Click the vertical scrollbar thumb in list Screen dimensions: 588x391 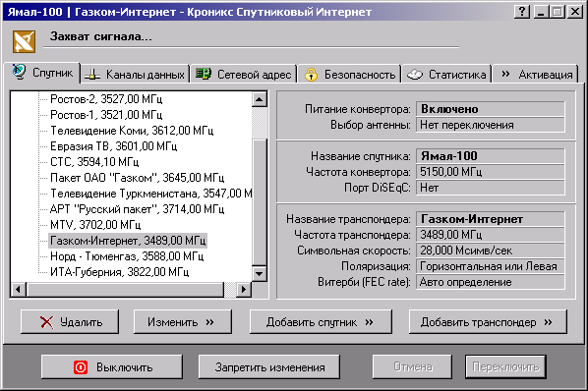pyautogui.click(x=260, y=201)
